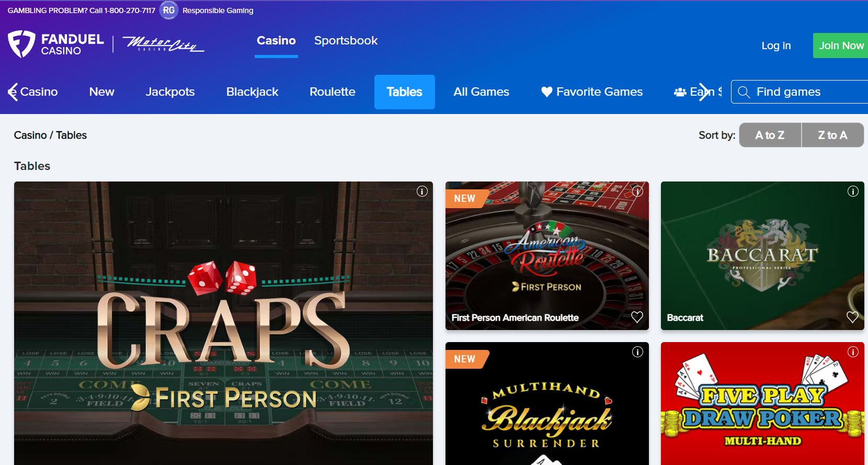868x465 pixels.
Task: Click the Motor City Casino logo
Action: coord(163,44)
